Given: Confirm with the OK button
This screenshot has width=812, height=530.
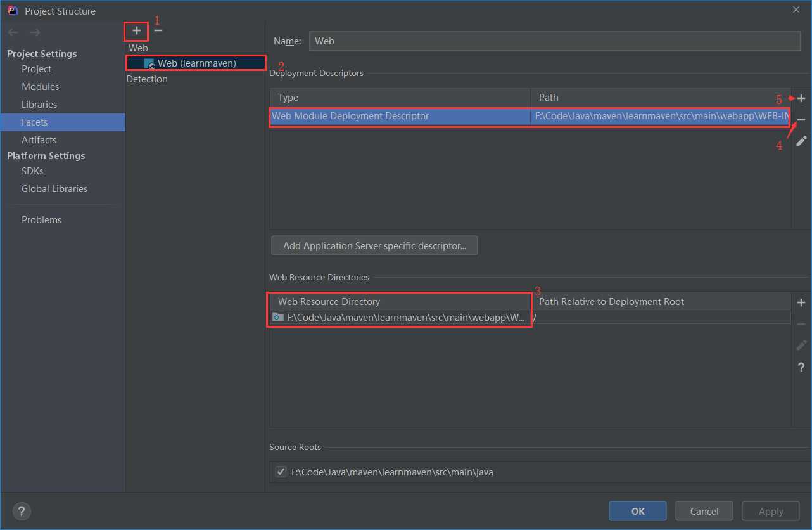Looking at the screenshot, I should (638, 511).
